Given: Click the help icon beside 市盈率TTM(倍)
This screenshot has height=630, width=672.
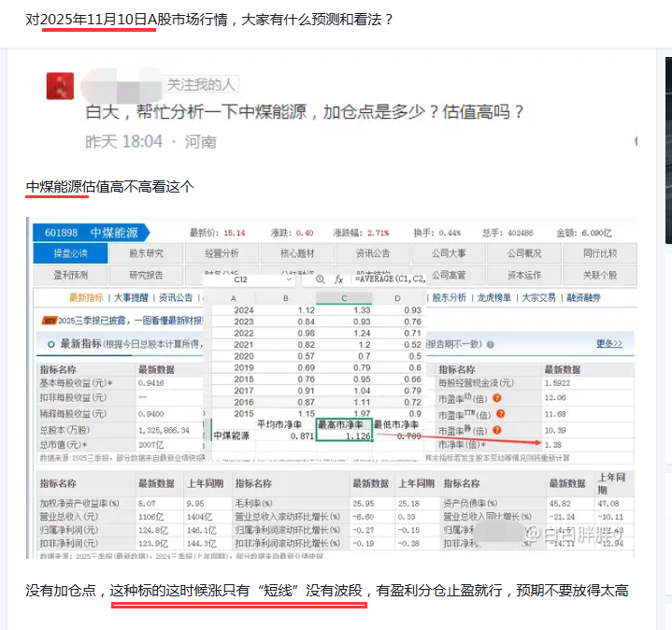Looking at the screenshot, I should (x=500, y=413).
